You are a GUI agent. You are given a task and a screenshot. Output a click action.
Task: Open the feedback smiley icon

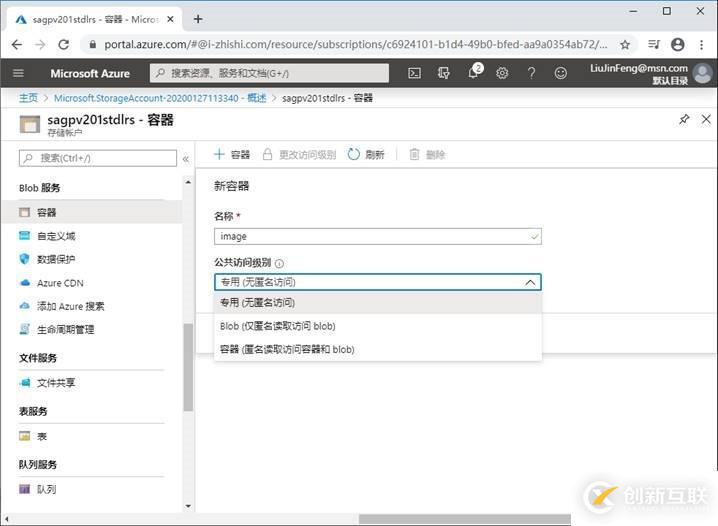coord(560,73)
